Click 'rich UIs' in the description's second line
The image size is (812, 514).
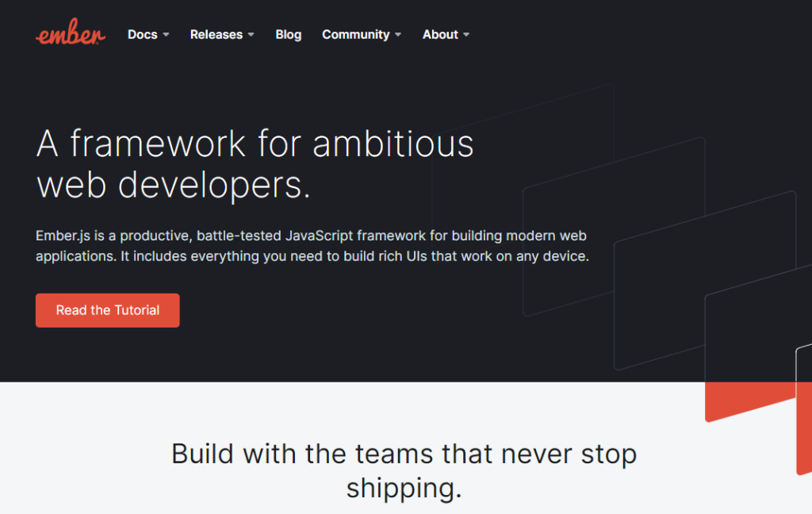point(402,256)
